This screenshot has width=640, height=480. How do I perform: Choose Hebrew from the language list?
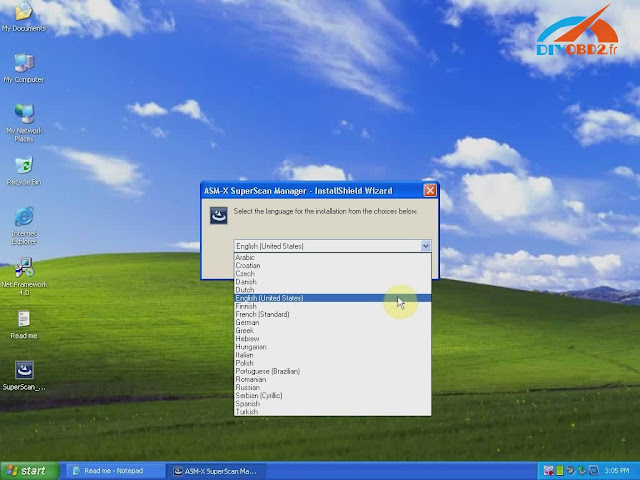[332, 339]
